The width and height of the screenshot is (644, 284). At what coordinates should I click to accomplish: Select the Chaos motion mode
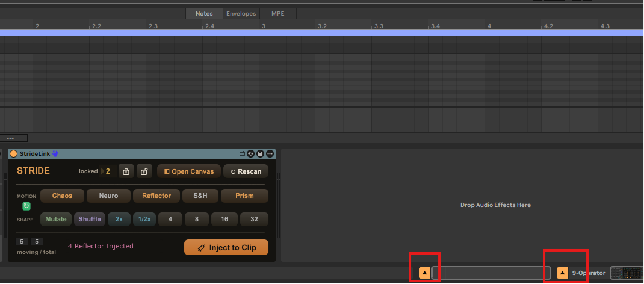coord(62,196)
